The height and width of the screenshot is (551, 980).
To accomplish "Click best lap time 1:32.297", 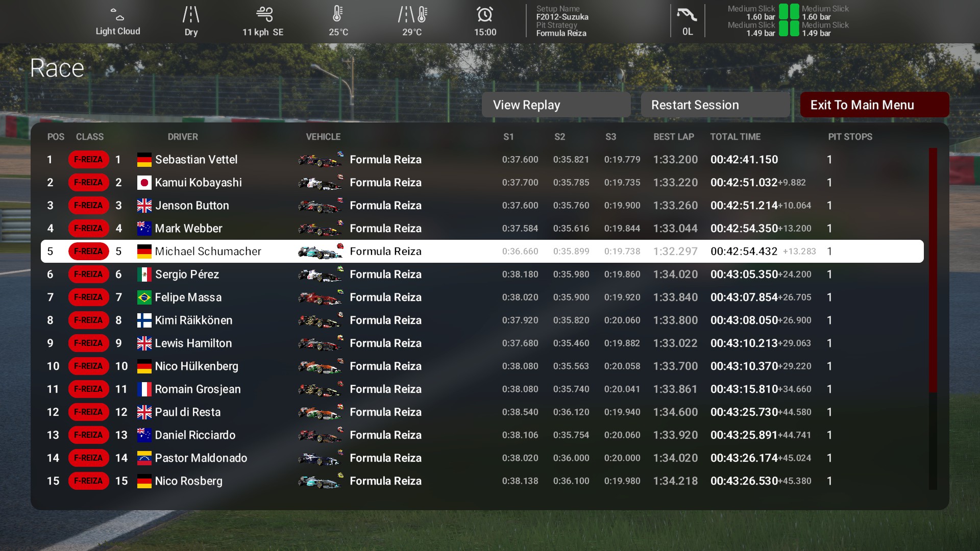I will pos(675,252).
